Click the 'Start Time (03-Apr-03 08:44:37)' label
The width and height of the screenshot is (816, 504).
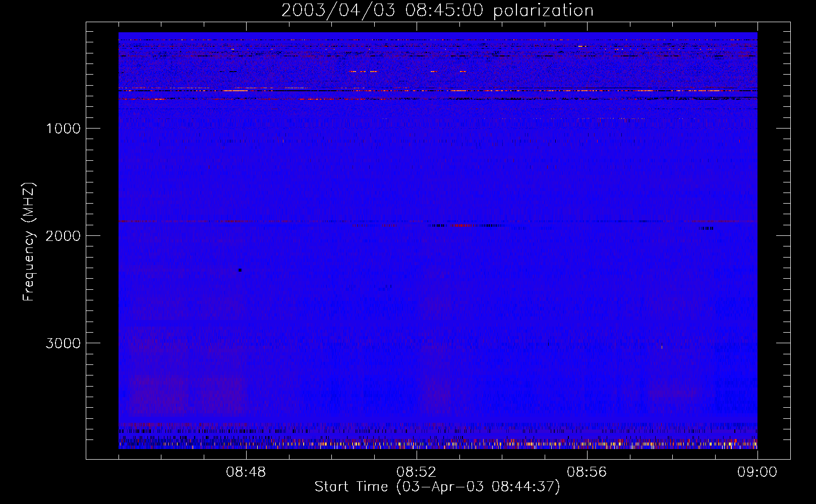[x=437, y=487]
